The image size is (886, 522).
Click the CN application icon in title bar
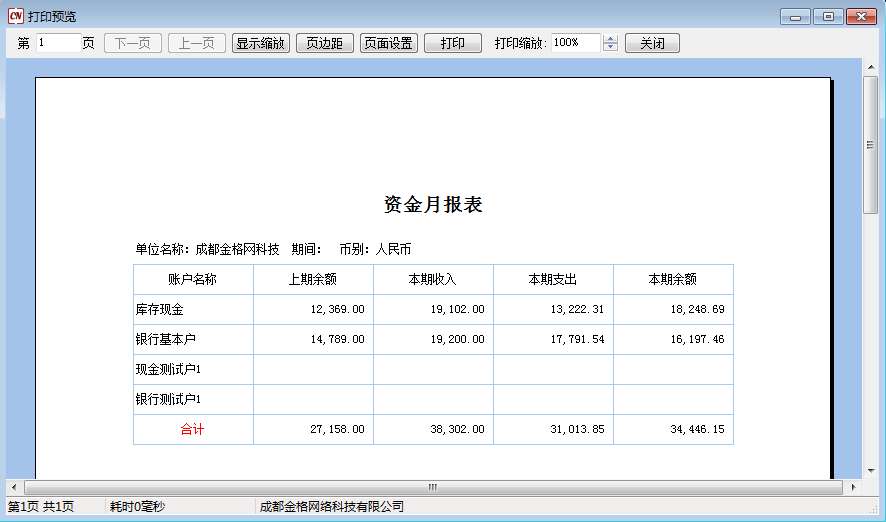click(x=15, y=16)
